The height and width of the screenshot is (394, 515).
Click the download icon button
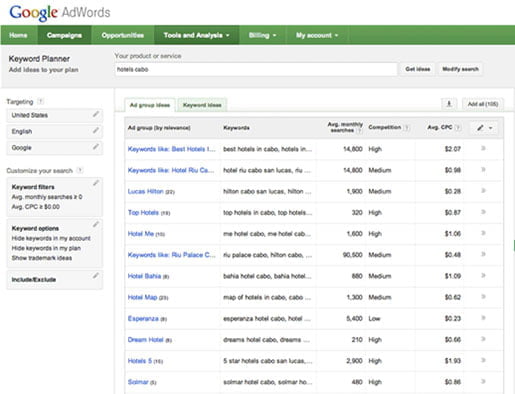[449, 104]
